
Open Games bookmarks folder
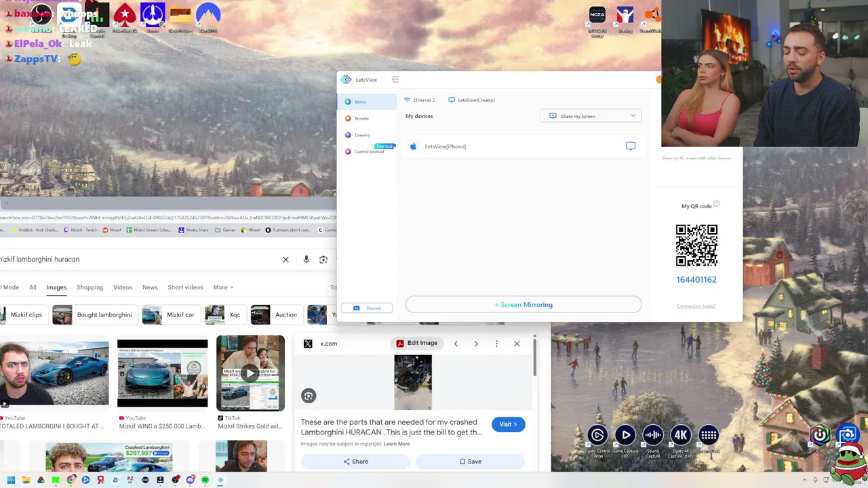tap(225, 230)
